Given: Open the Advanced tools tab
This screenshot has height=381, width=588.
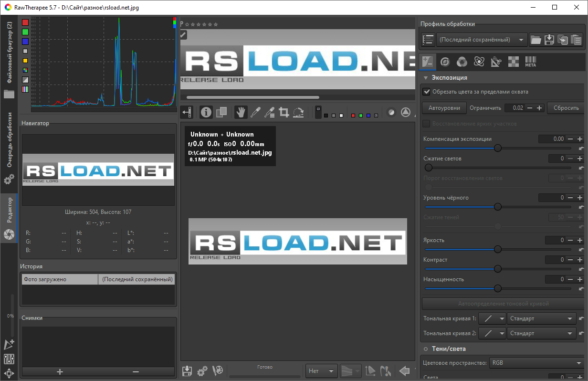Looking at the screenshot, I should point(479,62).
